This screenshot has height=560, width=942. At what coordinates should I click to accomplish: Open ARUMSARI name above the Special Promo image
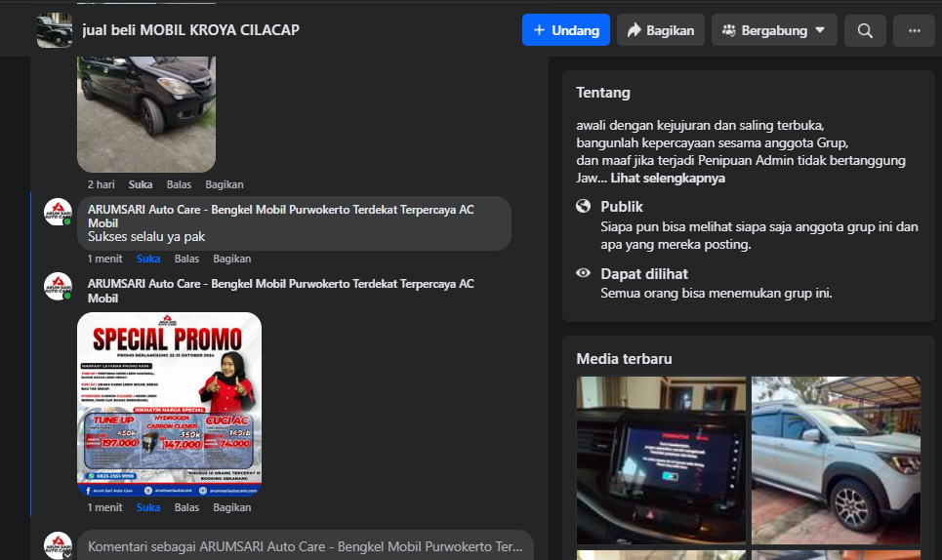click(280, 291)
